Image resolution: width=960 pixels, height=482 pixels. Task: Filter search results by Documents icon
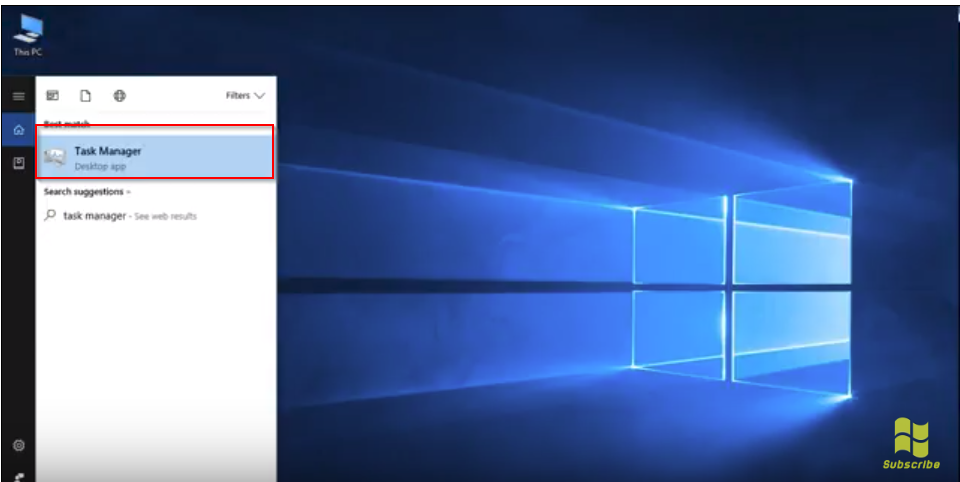tap(86, 96)
